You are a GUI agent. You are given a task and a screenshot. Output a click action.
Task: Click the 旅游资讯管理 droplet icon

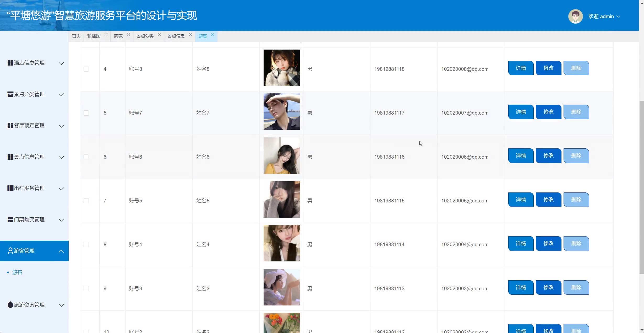(10, 305)
